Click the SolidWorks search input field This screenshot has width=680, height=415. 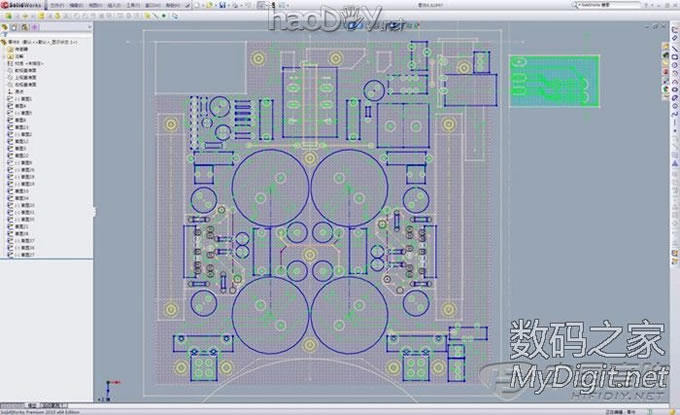[x=612, y=5]
